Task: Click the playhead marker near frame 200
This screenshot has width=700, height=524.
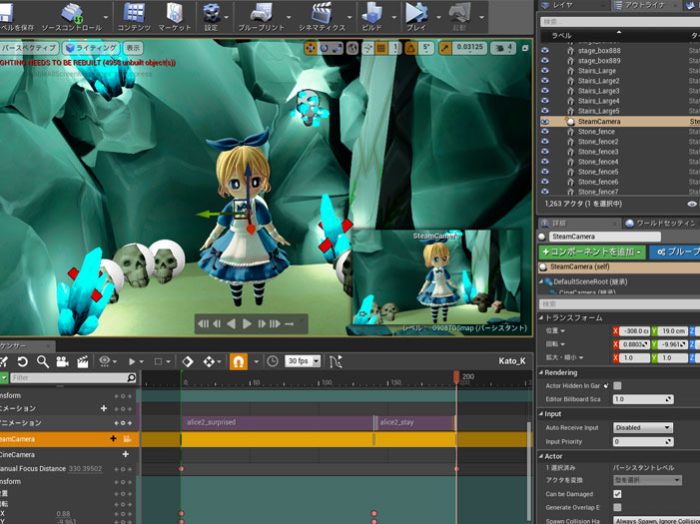Action: pyautogui.click(x=456, y=378)
